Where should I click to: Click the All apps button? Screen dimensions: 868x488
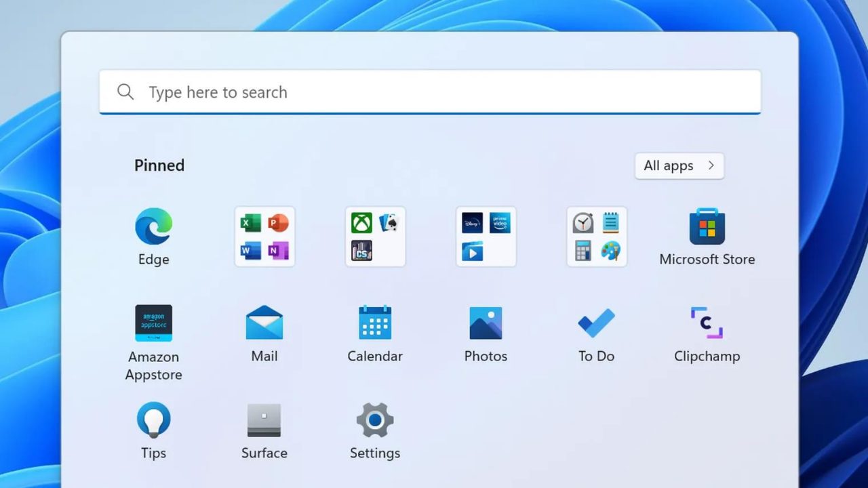679,165
